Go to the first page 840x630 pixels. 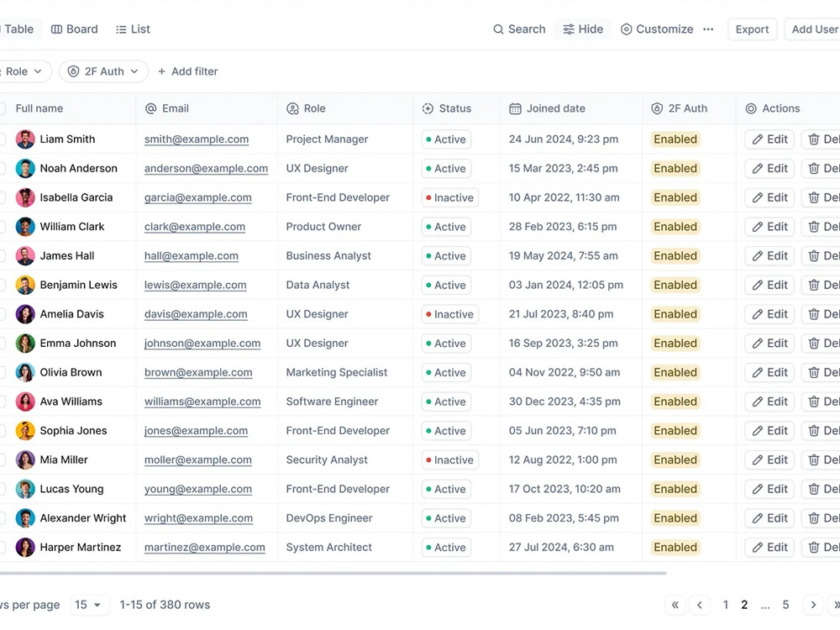click(675, 605)
